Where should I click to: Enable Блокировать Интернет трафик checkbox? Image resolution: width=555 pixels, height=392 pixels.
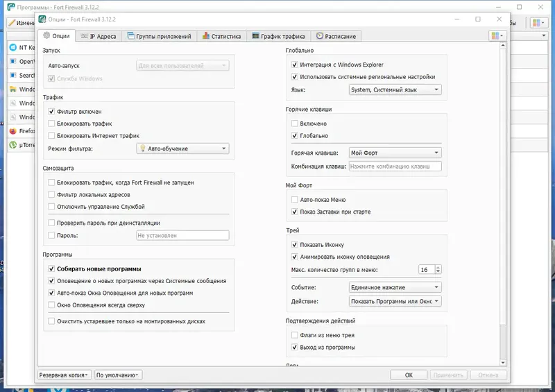pyautogui.click(x=51, y=135)
